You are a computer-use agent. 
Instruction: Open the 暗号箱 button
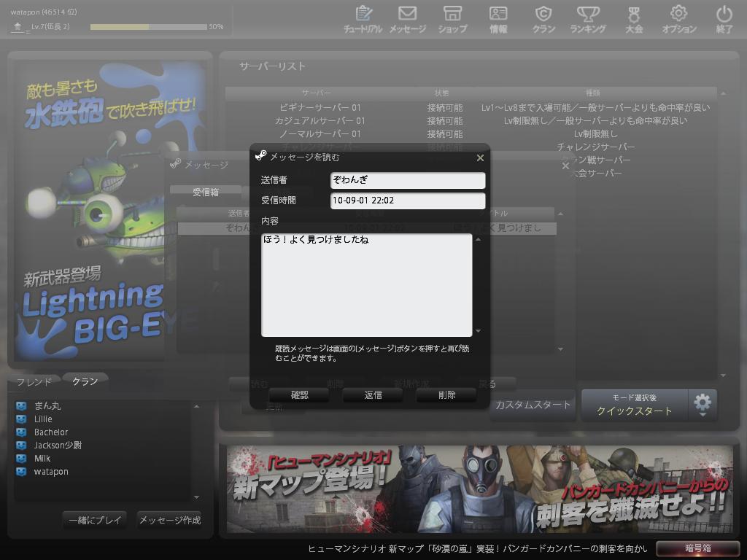click(x=698, y=548)
